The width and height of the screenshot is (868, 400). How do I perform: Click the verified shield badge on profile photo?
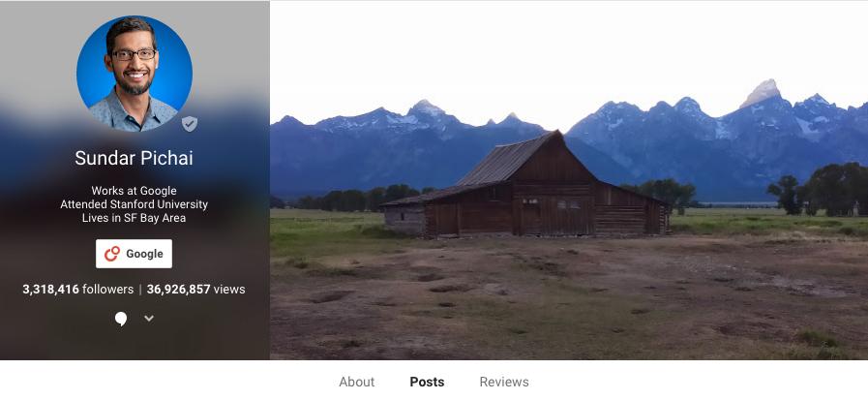click(190, 124)
